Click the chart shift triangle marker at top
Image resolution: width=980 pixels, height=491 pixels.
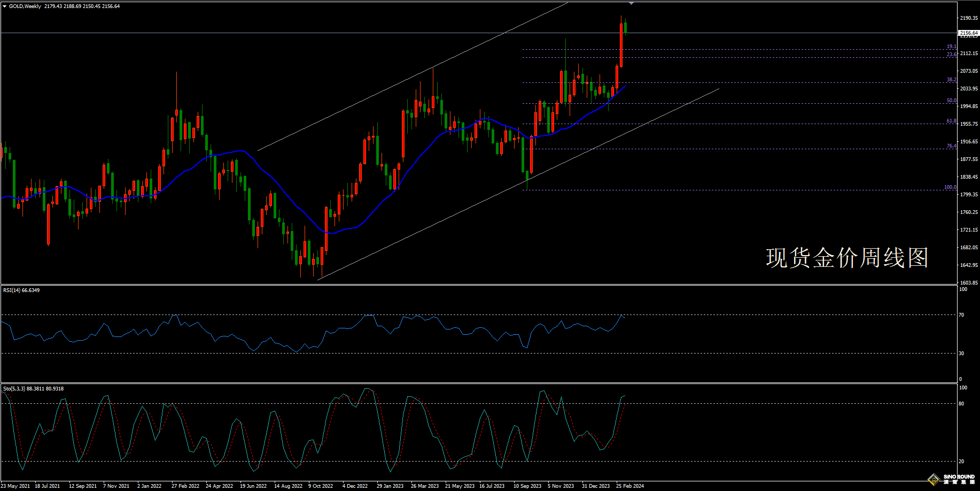(x=631, y=3)
